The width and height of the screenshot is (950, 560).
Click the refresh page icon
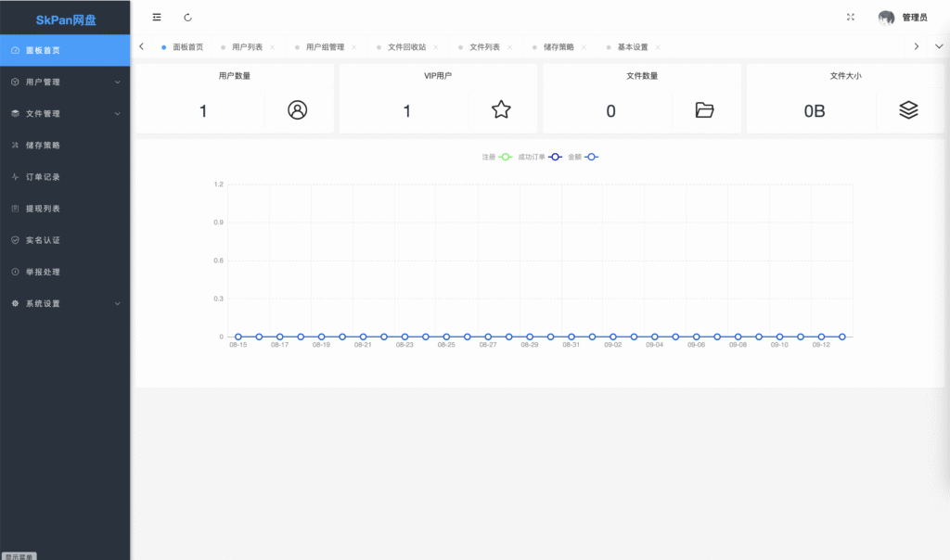point(187,18)
